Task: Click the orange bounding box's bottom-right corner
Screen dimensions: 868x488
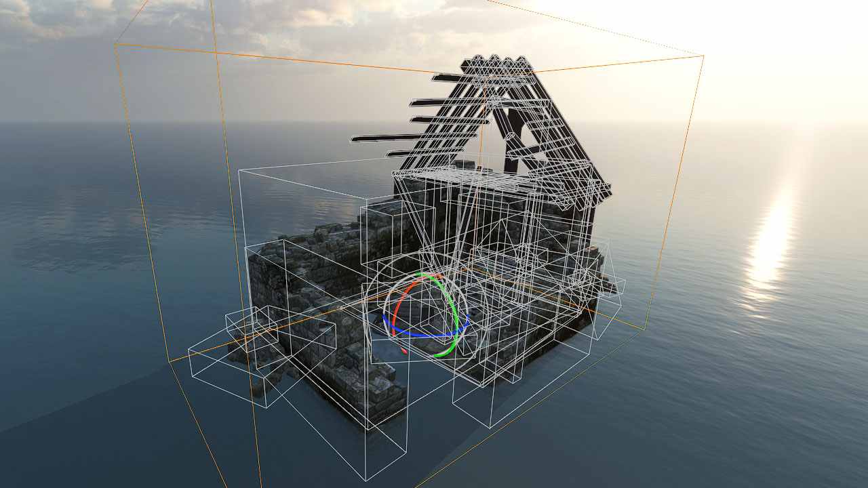Action: 644,329
